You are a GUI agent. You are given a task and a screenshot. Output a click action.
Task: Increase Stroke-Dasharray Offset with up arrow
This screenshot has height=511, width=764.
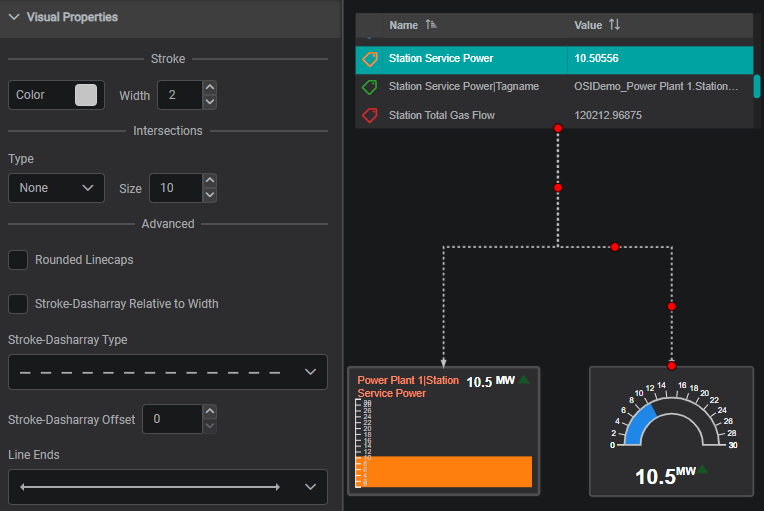pos(210,412)
